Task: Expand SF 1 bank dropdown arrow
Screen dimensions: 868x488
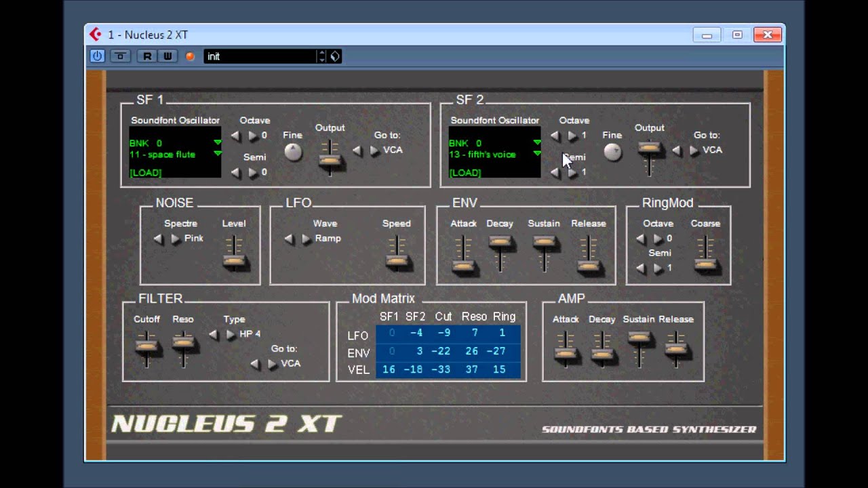Action: tap(217, 142)
